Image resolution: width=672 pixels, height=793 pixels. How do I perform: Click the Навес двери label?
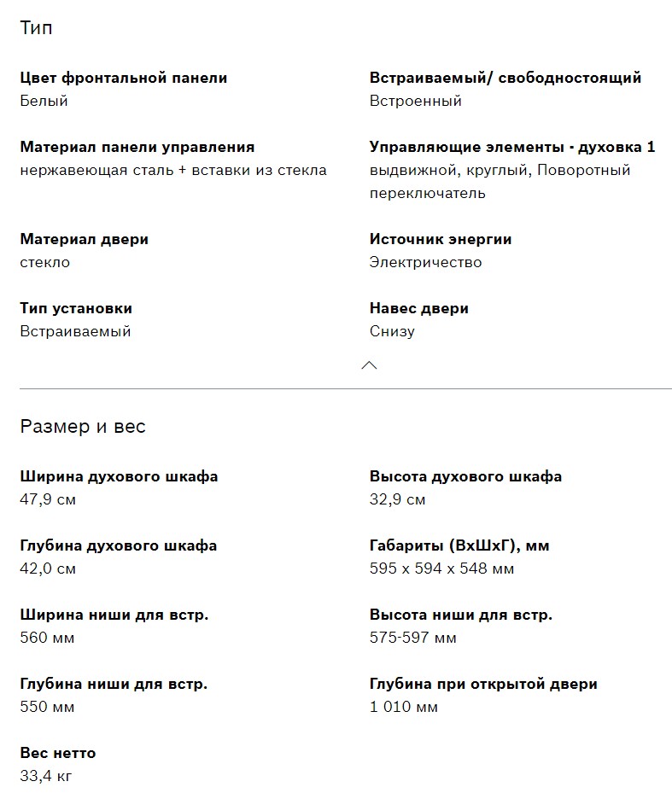pos(418,308)
